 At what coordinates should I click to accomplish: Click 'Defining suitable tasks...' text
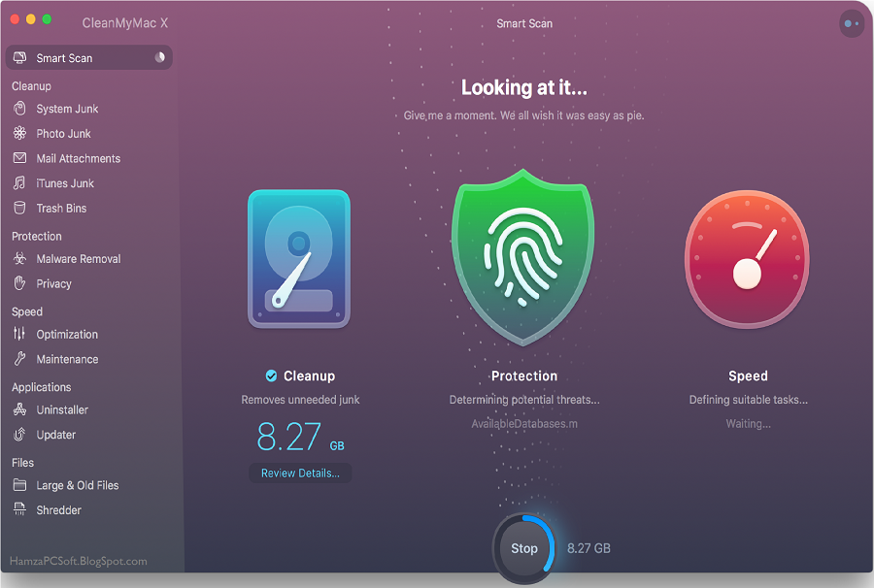point(748,400)
